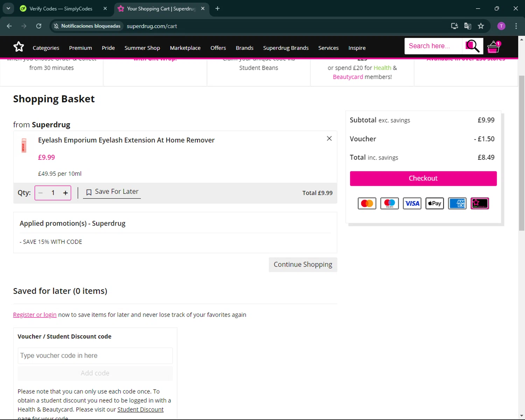The height and width of the screenshot is (420, 525).
Task: Open the Categories menu
Action: pos(46,48)
